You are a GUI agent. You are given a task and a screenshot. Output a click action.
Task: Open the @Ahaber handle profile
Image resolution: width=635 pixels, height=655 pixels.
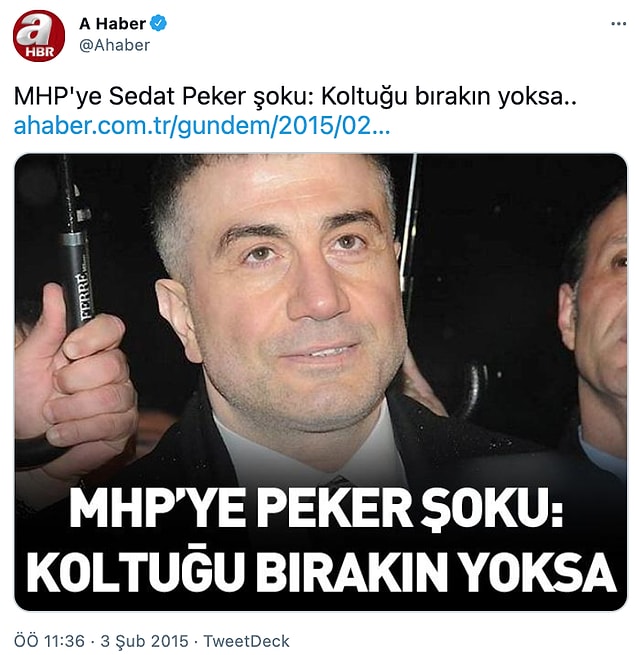pyautogui.click(x=114, y=45)
